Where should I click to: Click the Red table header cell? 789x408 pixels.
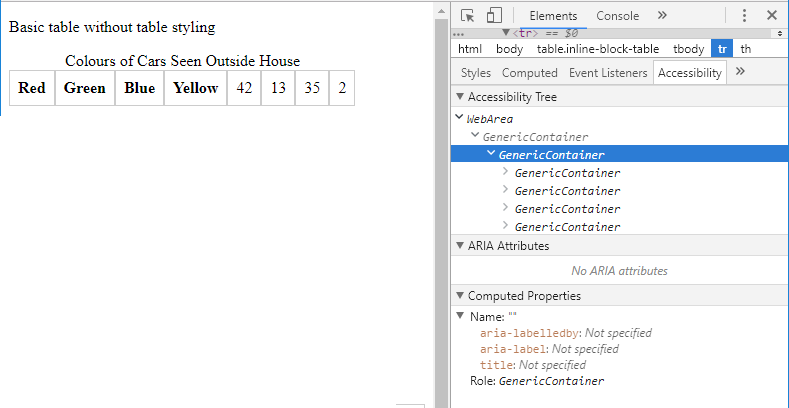click(32, 88)
